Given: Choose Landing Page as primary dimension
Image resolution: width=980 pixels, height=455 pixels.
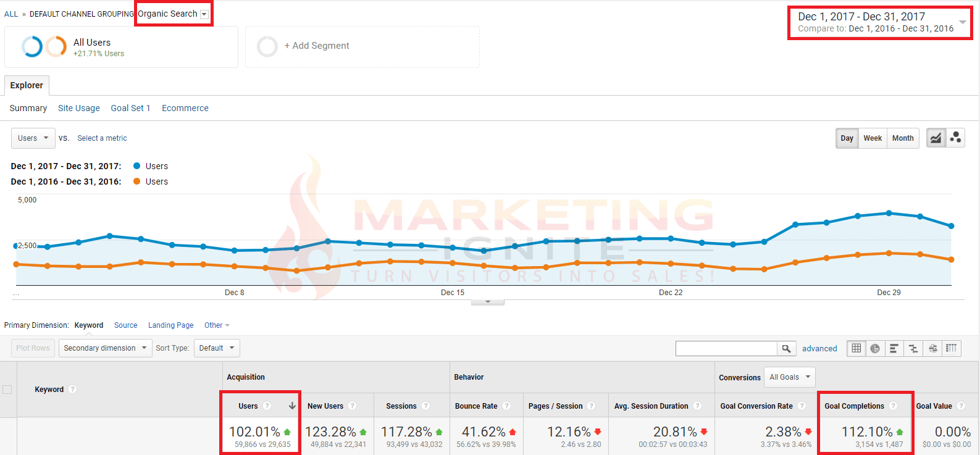Looking at the screenshot, I should pos(170,325).
